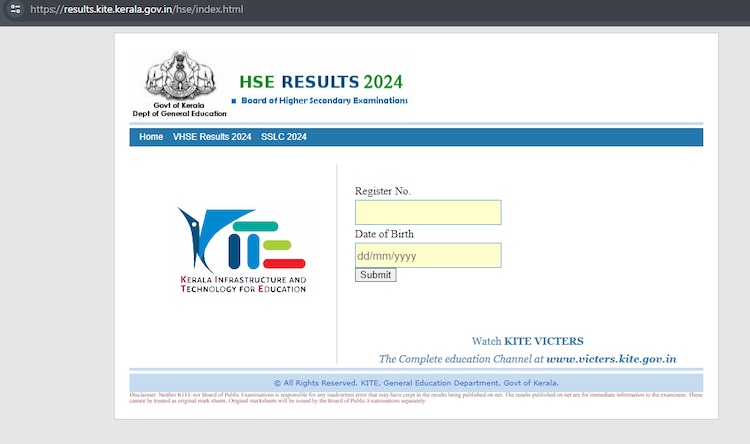Click the red disclaimer text at bottom
Image resolution: width=750 pixels, height=444 pixels.
coord(416,397)
